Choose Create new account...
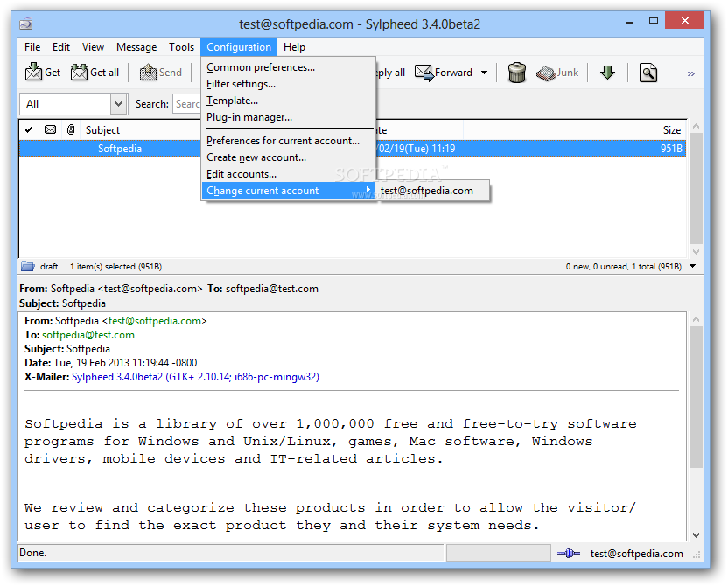The image size is (728, 586). (x=289, y=157)
